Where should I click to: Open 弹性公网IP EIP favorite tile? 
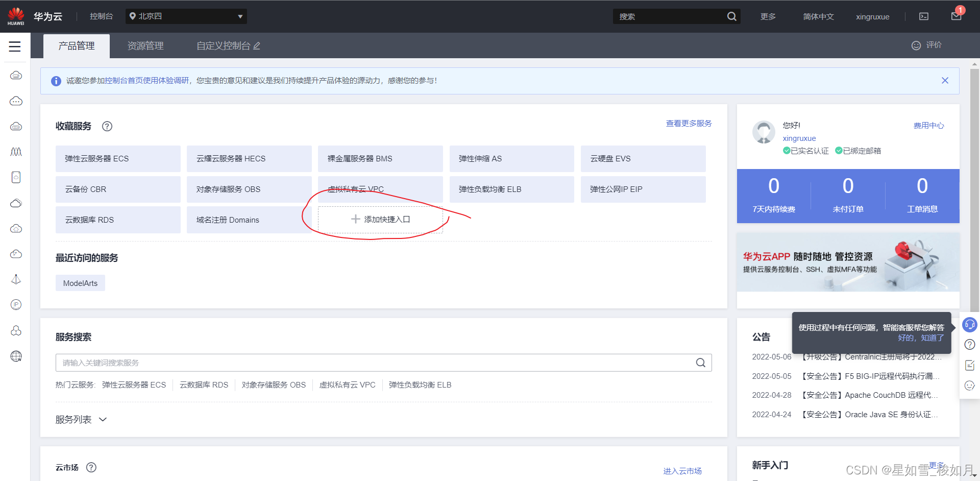click(x=643, y=189)
